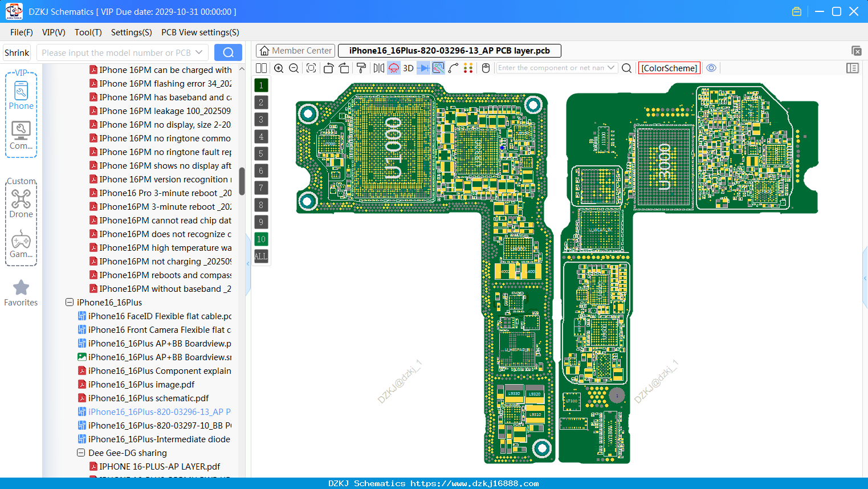Viewport: 868px width, 489px height.
Task: Open the Phone category icon
Action: pos(21,95)
